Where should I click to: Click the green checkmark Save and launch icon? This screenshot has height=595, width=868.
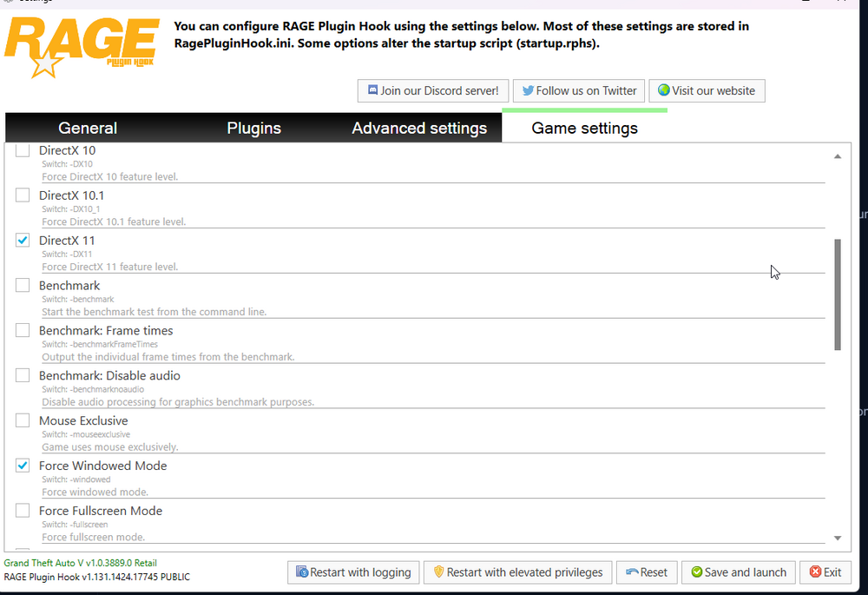697,572
